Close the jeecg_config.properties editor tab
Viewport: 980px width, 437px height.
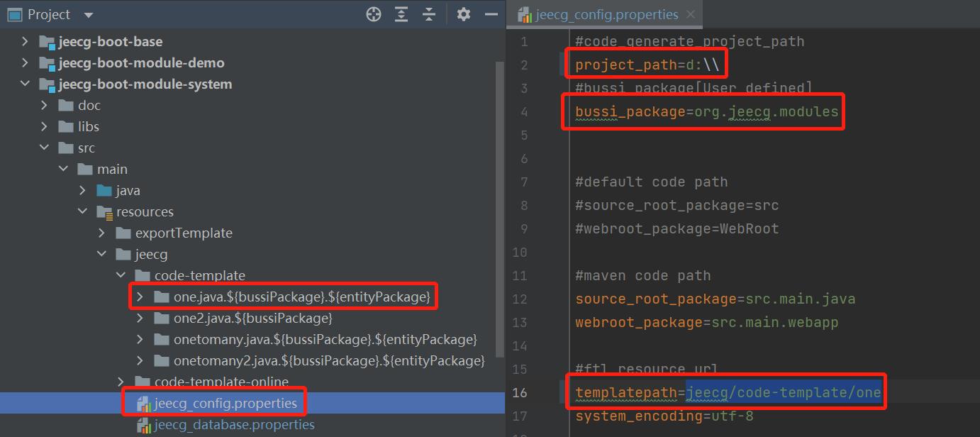pos(691,15)
